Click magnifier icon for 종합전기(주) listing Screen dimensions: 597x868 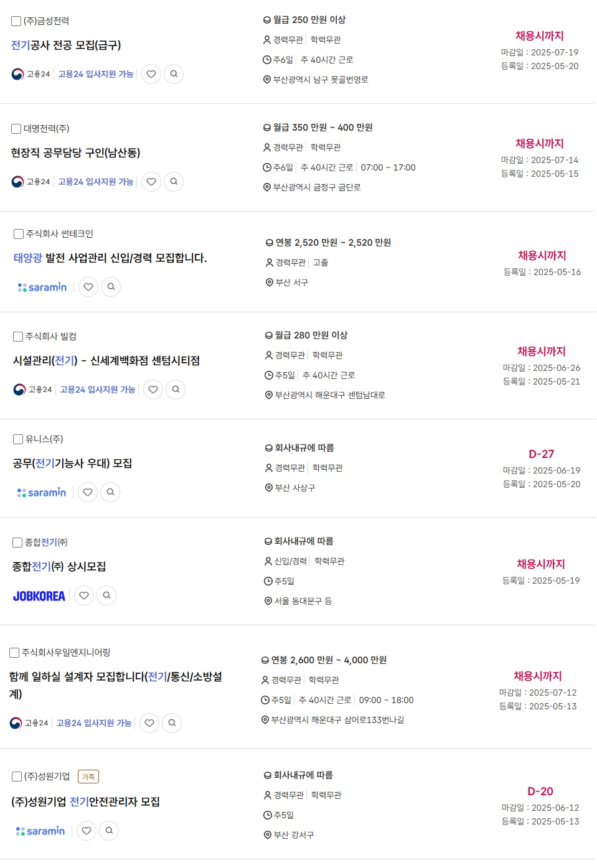pyautogui.click(x=106, y=595)
